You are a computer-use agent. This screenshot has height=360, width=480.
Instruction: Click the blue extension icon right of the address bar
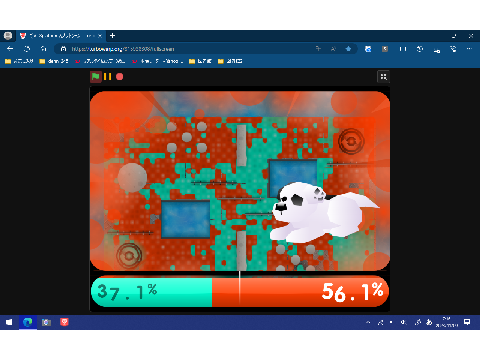(368, 49)
